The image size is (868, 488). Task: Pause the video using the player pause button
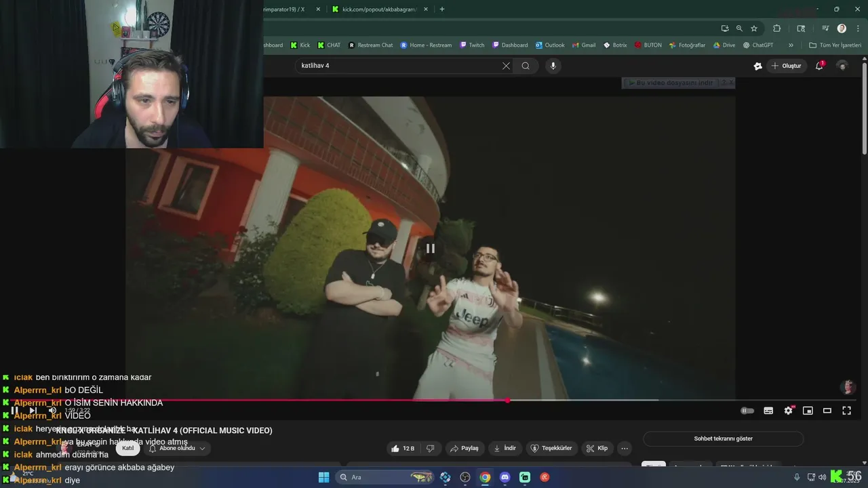click(14, 411)
